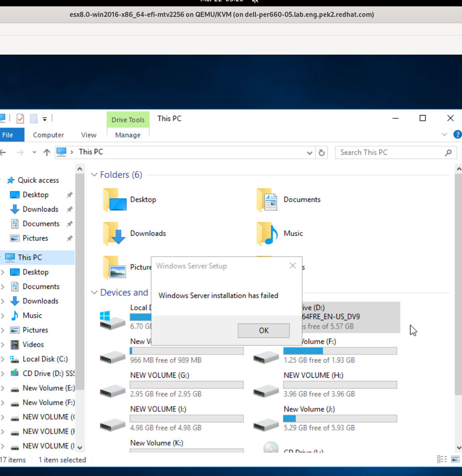
Task: Click the New folder quick access icon
Action: point(34,118)
